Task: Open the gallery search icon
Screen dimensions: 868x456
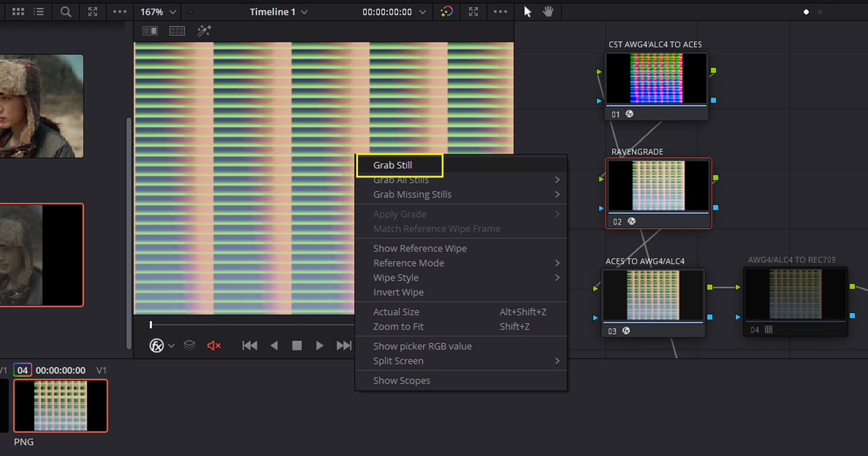Action: coord(66,12)
